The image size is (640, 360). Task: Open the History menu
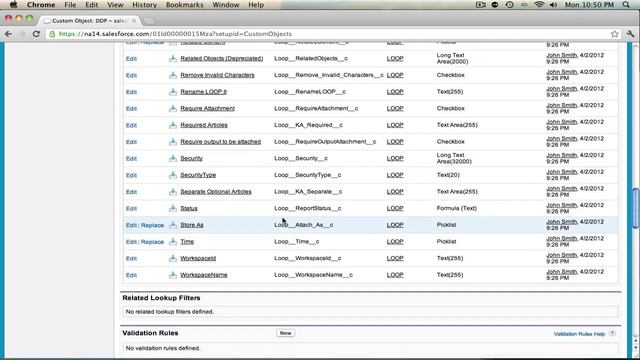pos(144,5)
